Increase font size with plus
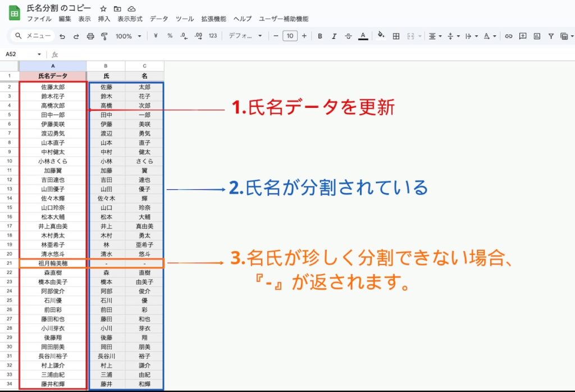575x392 pixels. (x=304, y=36)
